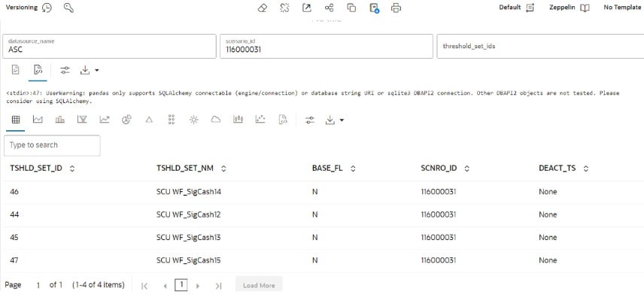Select code-file view icon after scatter plot
The image size is (644, 295).
click(283, 120)
